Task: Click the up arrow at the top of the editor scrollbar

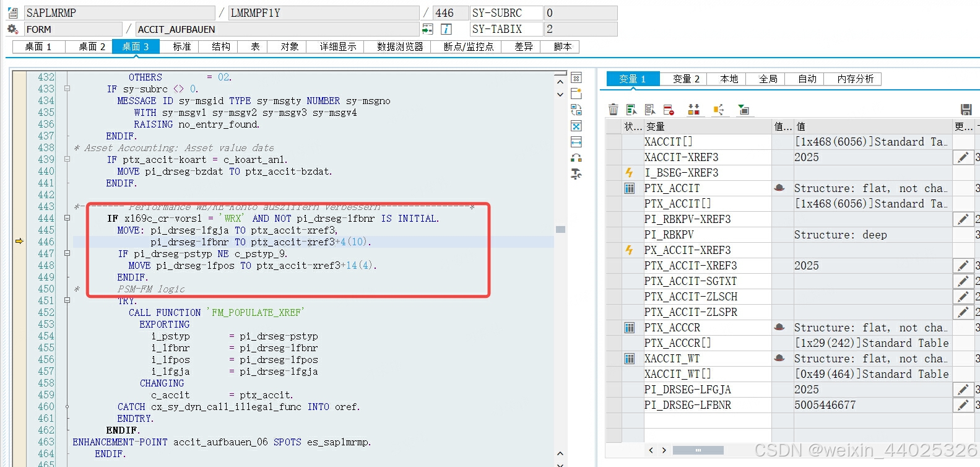Action: 560,81
